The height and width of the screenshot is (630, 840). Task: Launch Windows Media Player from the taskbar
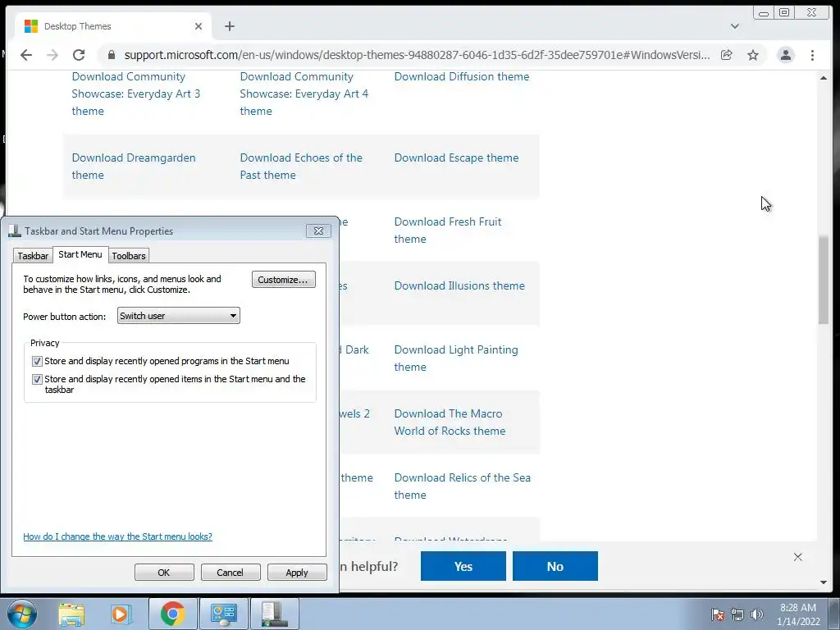pyautogui.click(x=121, y=614)
